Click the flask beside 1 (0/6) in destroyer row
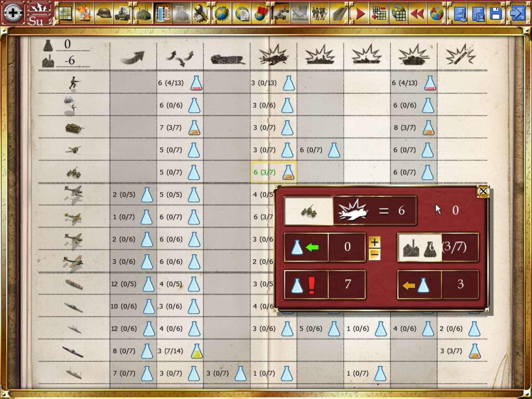 tap(381, 328)
